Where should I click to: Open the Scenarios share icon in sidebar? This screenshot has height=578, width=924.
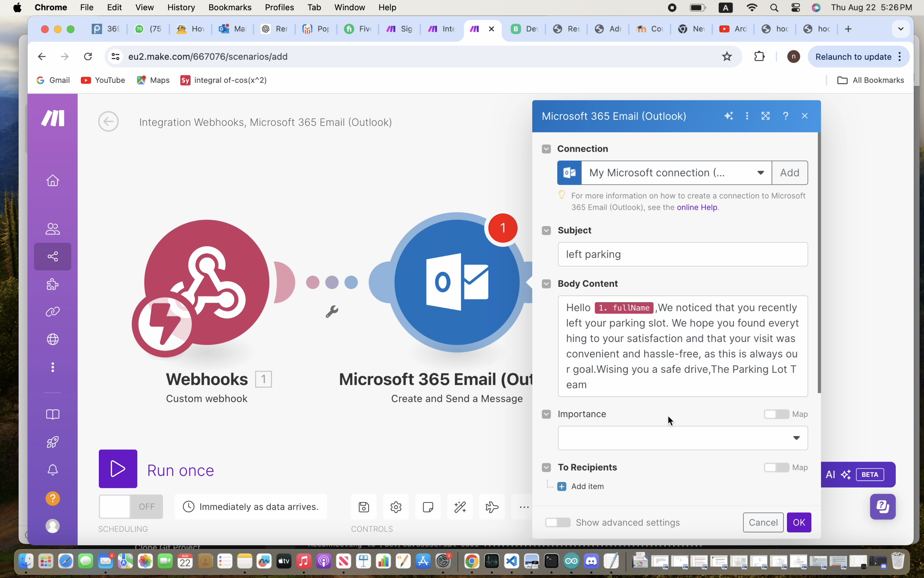pos(53,256)
